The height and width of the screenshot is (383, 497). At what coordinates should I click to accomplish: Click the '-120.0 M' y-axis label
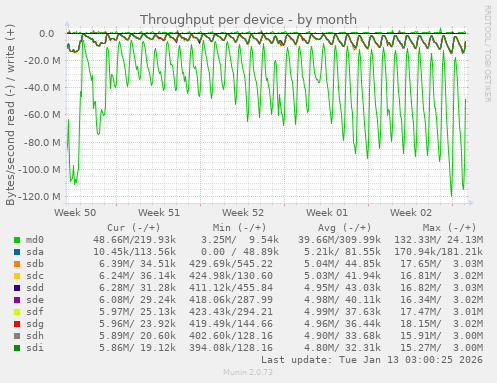coord(39,196)
